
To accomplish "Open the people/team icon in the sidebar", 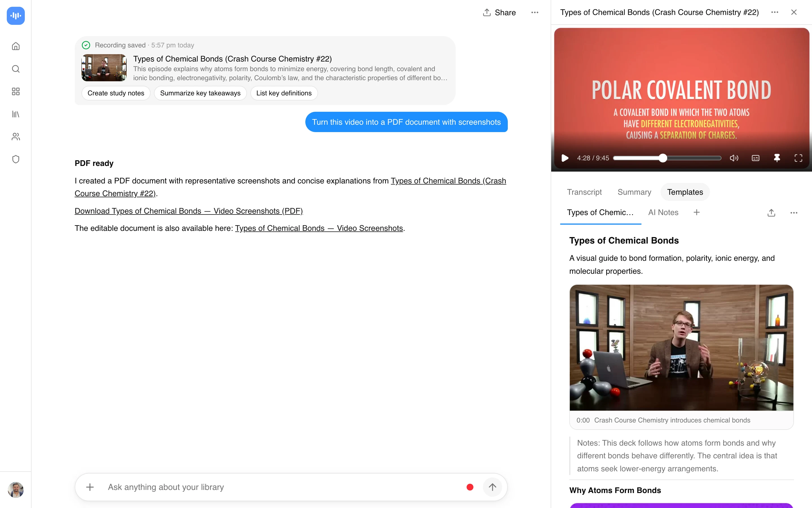I will [x=16, y=137].
